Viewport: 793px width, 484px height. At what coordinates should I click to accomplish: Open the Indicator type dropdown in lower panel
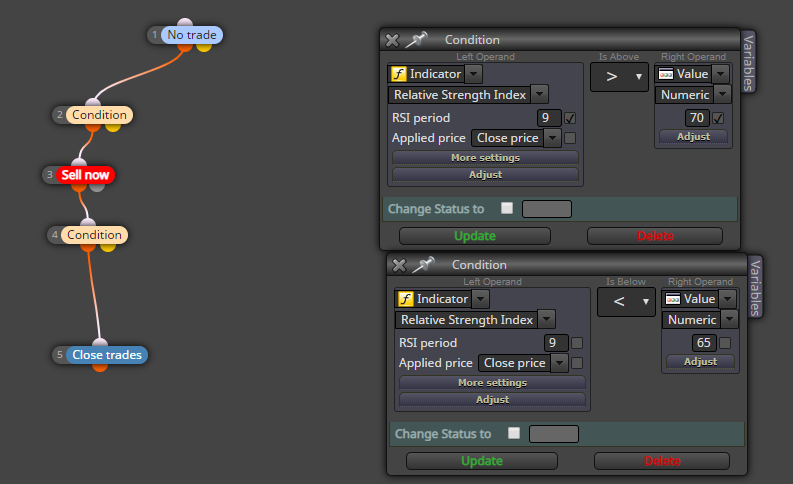click(480, 299)
